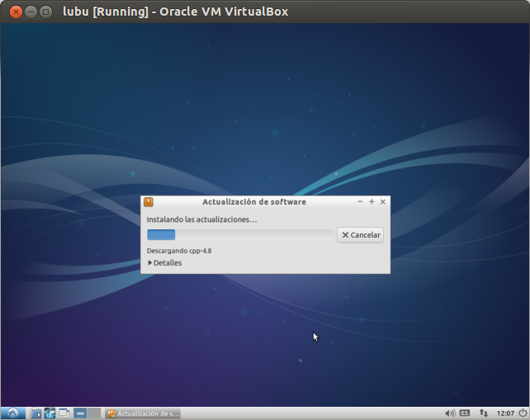Select the Actualización de software taskbar entry
The image size is (530, 420).
144,413
